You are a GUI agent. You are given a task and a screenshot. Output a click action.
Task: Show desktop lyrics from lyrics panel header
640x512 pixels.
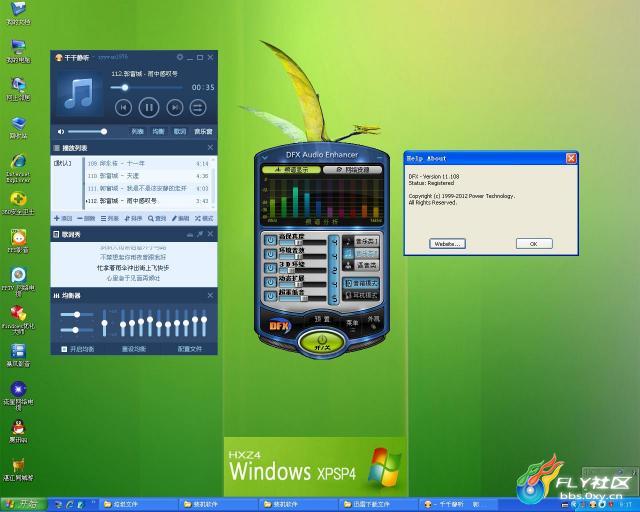coord(190,234)
